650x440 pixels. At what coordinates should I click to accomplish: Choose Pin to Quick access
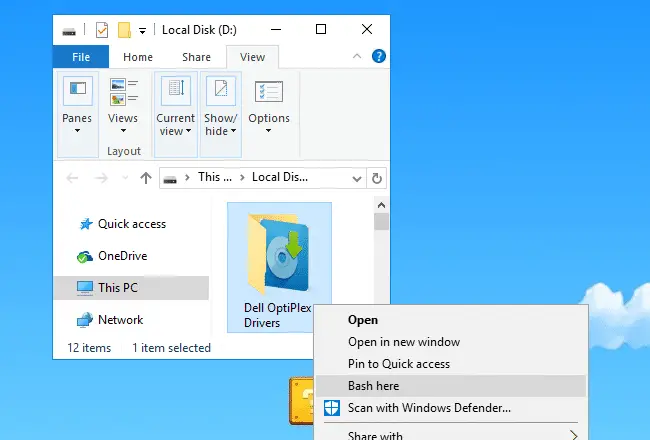[451, 364]
